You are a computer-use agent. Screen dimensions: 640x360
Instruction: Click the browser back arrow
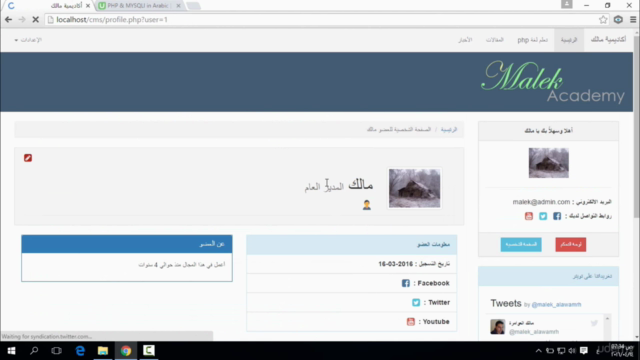[x=8, y=20]
